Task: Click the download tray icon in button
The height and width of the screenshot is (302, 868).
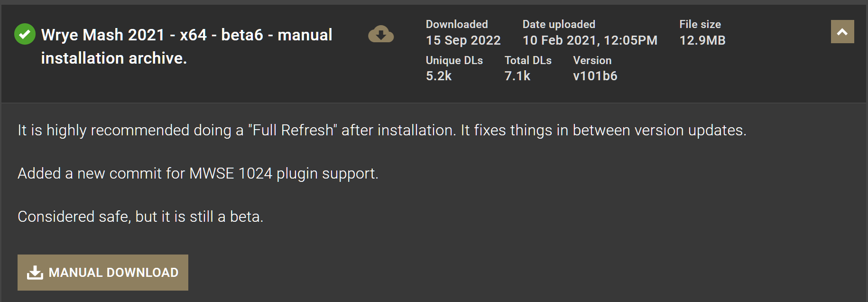Action: click(x=35, y=273)
